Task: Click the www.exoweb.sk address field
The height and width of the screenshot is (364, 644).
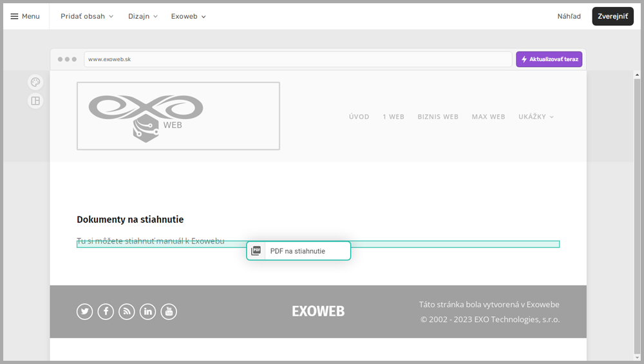Action: click(298, 59)
